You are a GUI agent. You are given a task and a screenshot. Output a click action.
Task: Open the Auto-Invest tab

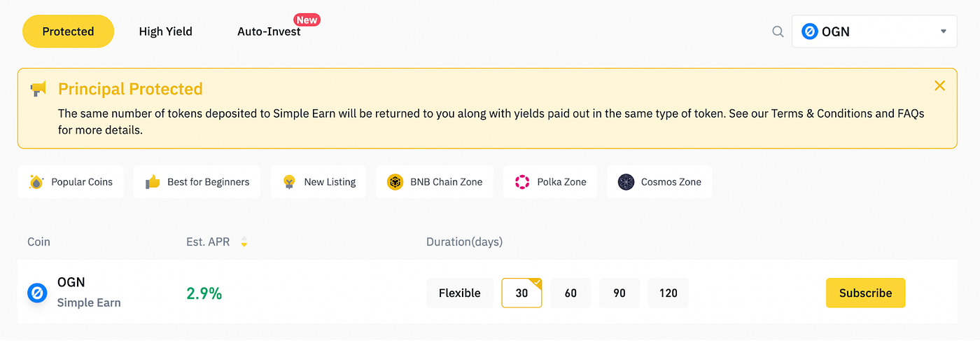pyautogui.click(x=269, y=32)
